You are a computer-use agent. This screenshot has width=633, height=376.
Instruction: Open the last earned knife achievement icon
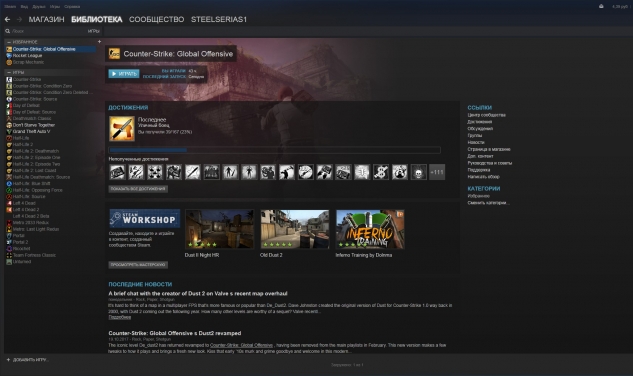(122, 129)
